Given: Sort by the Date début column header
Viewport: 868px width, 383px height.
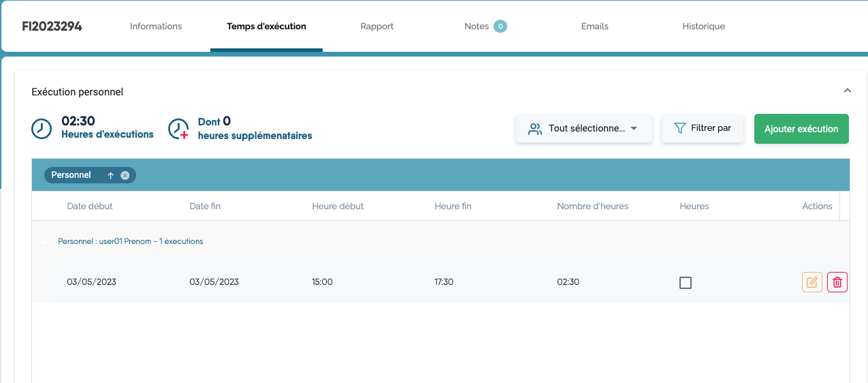Looking at the screenshot, I should tap(90, 206).
